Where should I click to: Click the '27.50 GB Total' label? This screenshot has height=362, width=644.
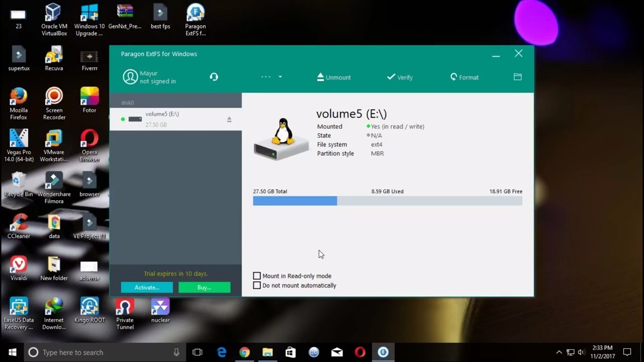[x=270, y=192]
